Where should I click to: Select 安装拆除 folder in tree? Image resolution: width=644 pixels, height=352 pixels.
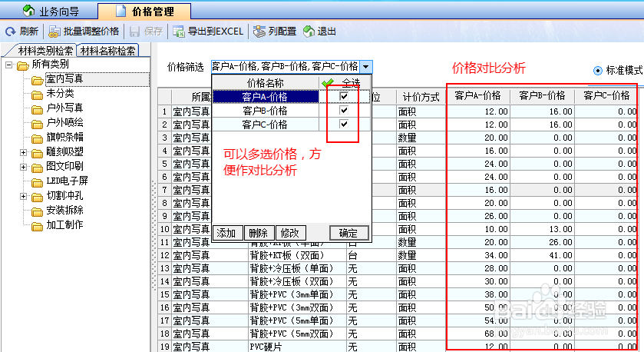point(64,211)
